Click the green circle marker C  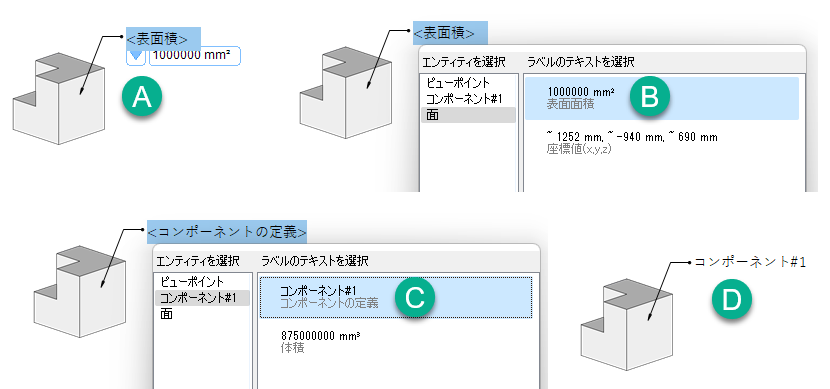(x=414, y=297)
